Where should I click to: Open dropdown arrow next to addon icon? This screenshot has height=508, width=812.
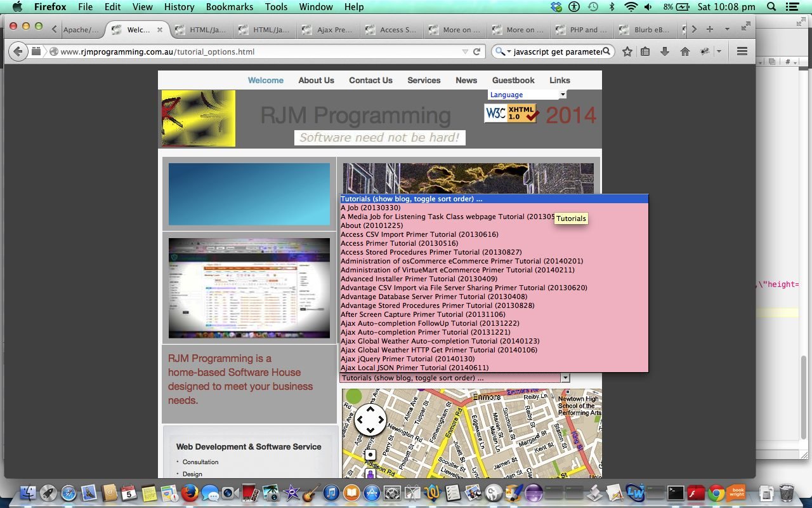tap(719, 51)
